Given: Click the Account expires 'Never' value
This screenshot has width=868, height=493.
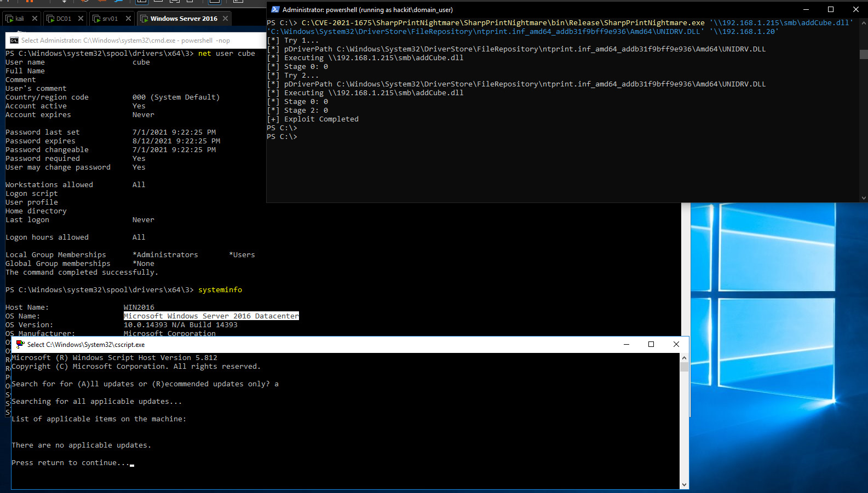Looking at the screenshot, I should coord(143,115).
